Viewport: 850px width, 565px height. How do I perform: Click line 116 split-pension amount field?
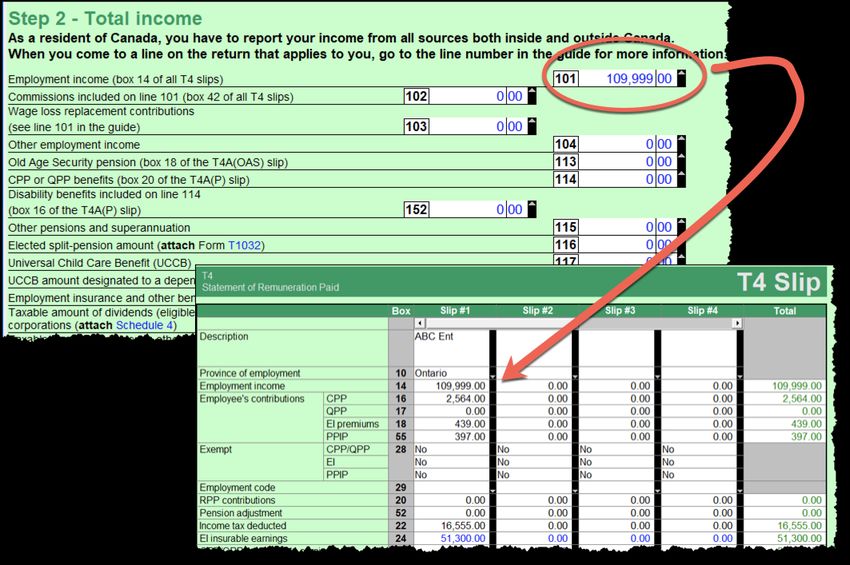(627, 245)
